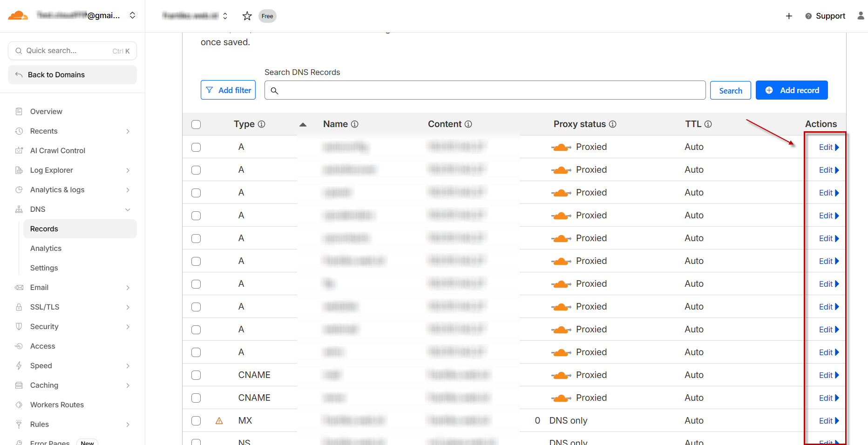This screenshot has height=445, width=868.
Task: Click the Add record button
Action: pos(791,90)
